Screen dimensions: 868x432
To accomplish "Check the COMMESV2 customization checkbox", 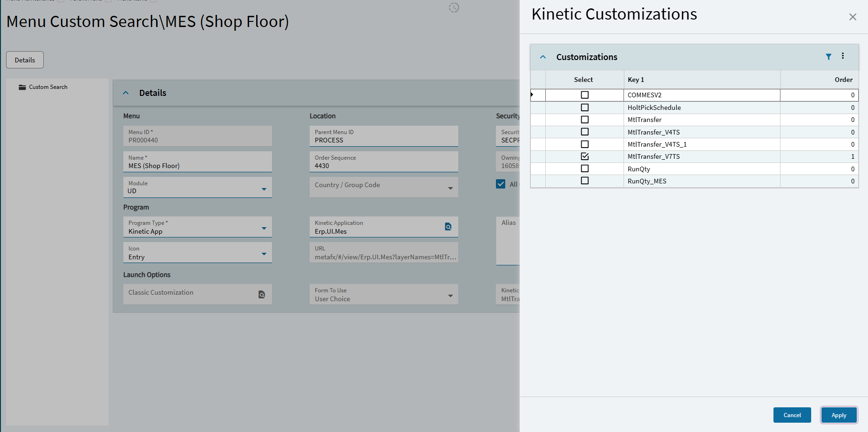I will pos(585,95).
